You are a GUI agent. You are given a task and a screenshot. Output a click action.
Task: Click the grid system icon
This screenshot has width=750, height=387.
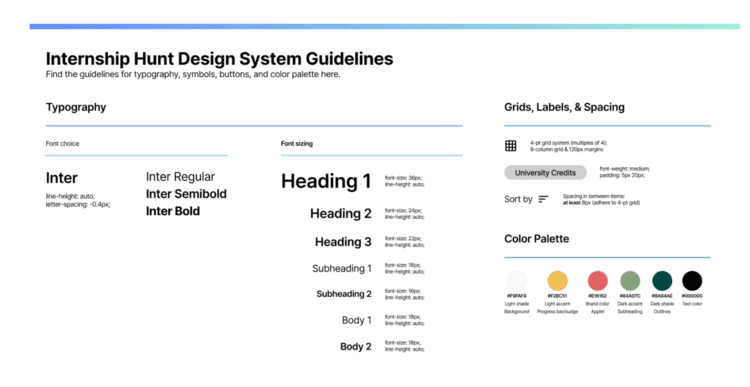point(511,146)
